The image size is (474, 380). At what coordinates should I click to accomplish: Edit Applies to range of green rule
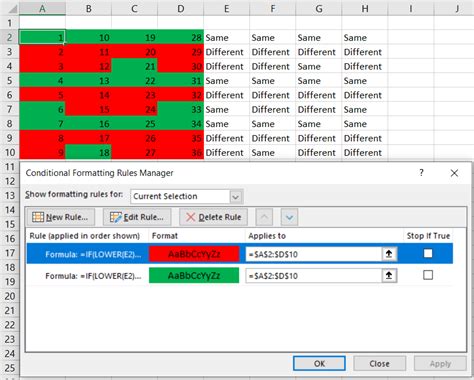click(314, 276)
